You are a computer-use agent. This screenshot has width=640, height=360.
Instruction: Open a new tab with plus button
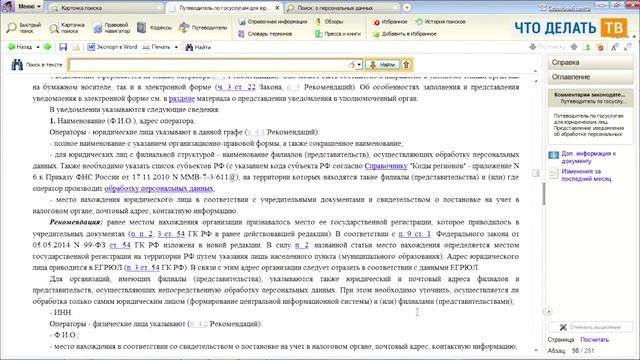point(407,8)
